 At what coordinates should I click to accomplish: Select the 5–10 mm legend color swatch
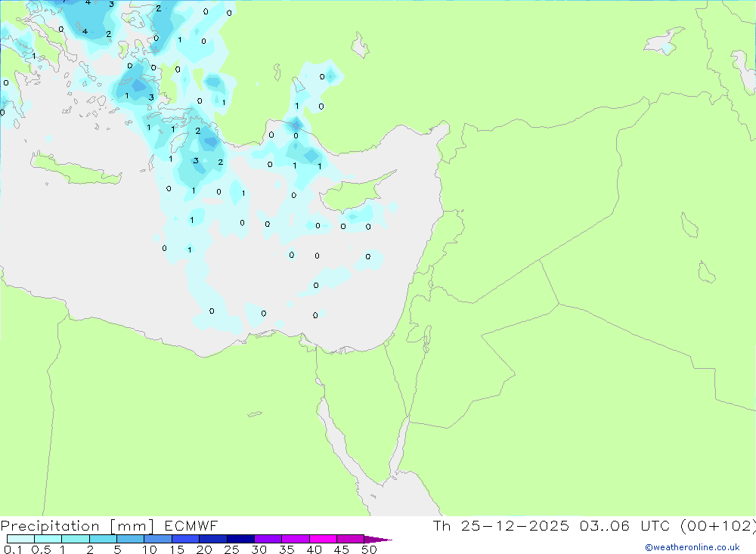pyautogui.click(x=131, y=539)
